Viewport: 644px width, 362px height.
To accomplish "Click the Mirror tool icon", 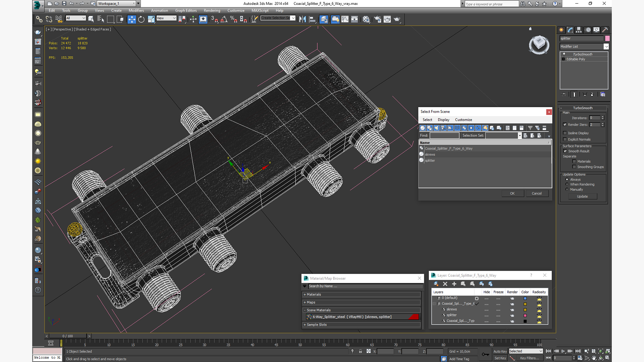I will point(302,19).
